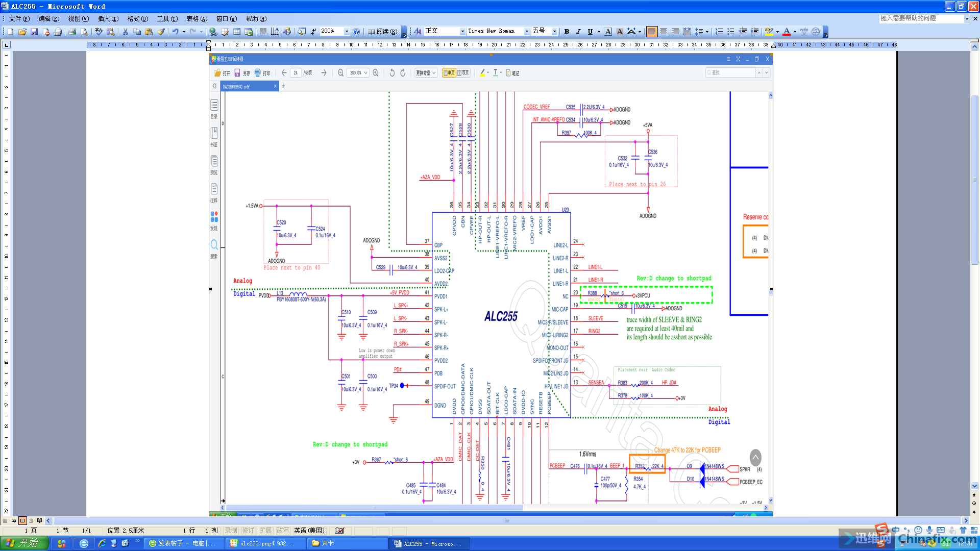This screenshot has height=551, width=980.
Task: Expand the underline style dropdown arrow
Action: pyautogui.click(x=598, y=32)
